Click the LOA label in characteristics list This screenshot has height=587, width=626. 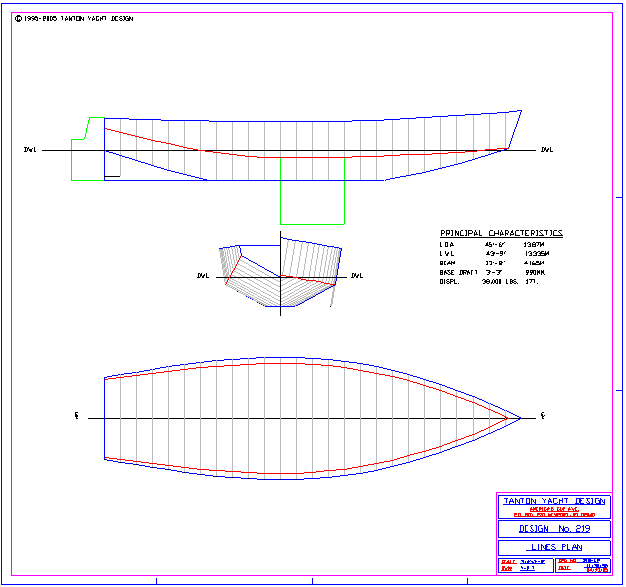point(447,244)
